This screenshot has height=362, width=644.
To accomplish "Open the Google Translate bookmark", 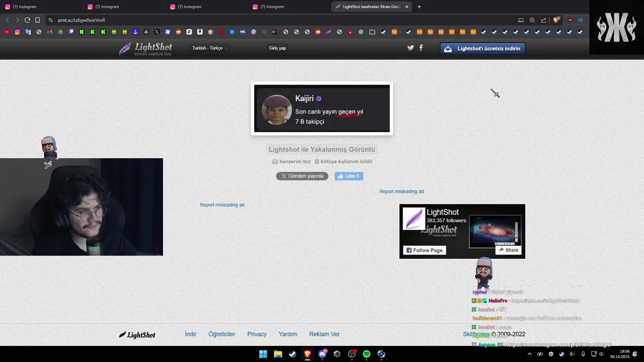I will point(28,32).
